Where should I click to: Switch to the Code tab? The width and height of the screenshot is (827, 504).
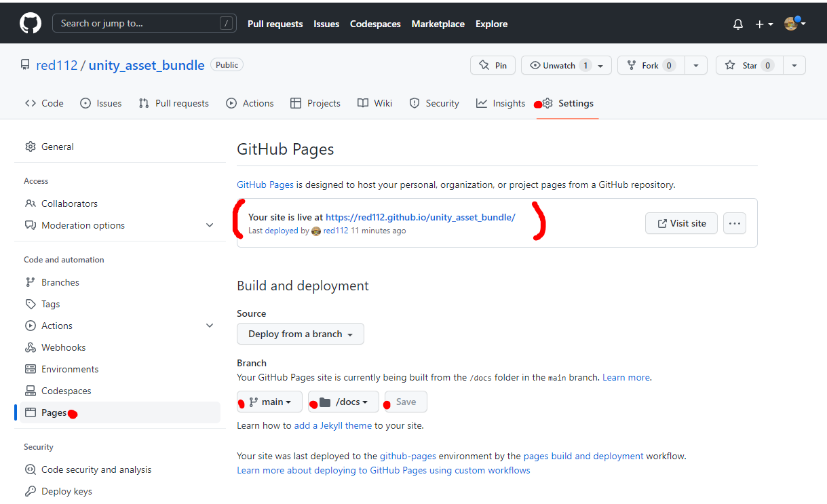click(x=44, y=103)
